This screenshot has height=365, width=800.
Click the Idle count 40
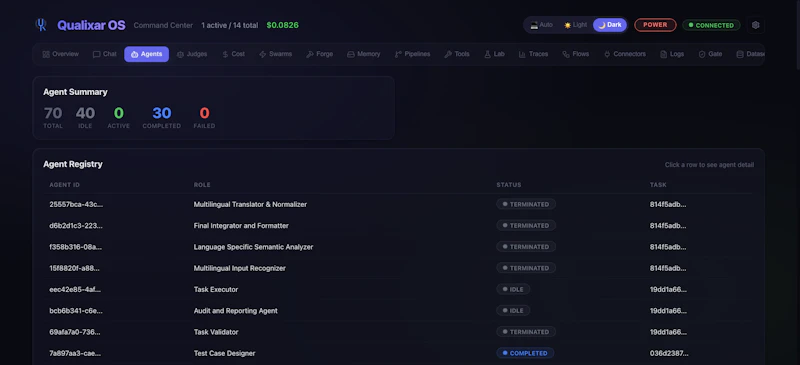click(85, 113)
